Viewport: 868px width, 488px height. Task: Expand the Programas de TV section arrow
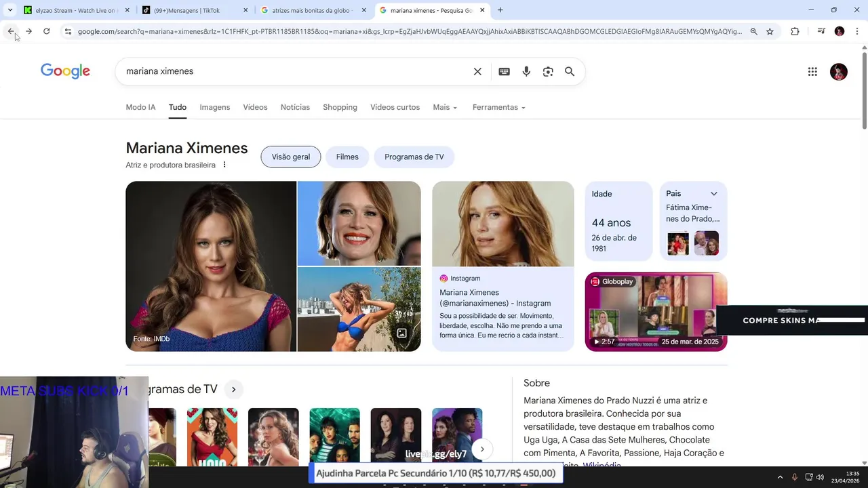(x=233, y=389)
